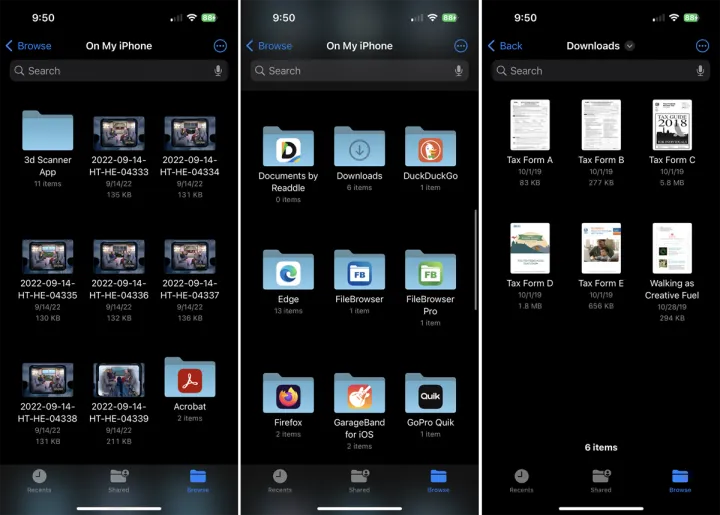Open the more options menu beside Downloads title

pyautogui.click(x=702, y=46)
